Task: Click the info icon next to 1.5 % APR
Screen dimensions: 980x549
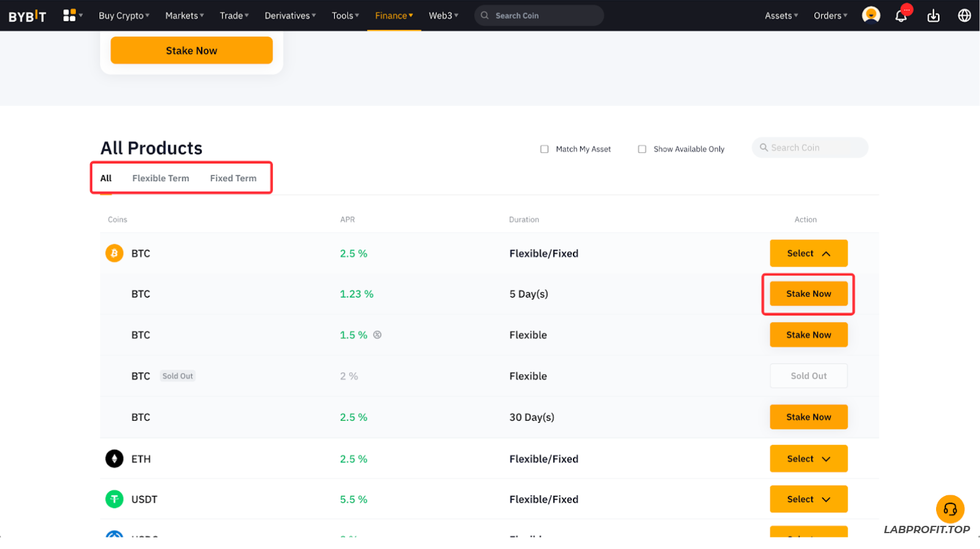Action: tap(377, 335)
